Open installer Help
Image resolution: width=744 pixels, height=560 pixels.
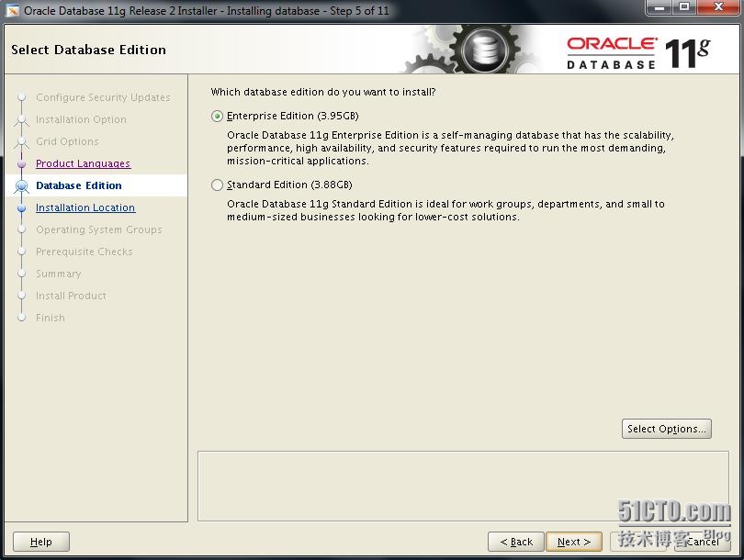click(40, 542)
